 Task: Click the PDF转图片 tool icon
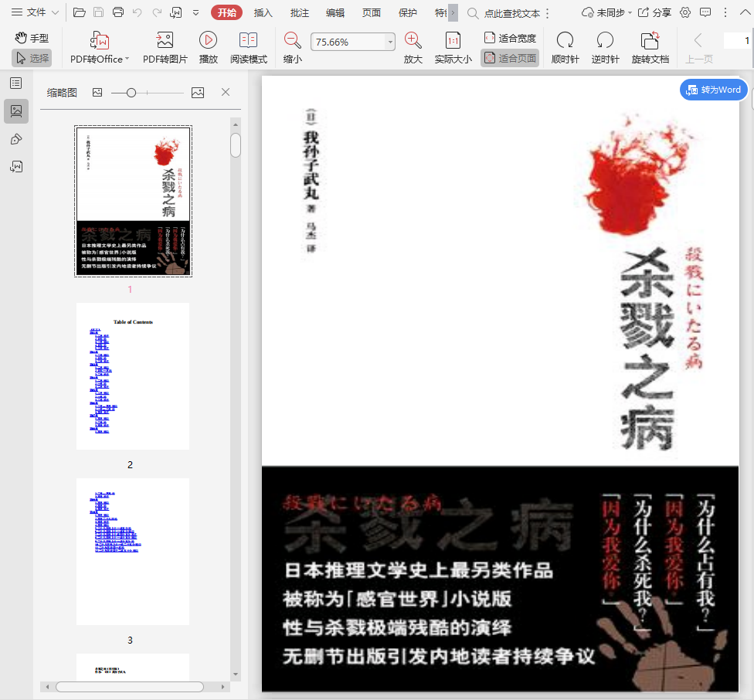pyautogui.click(x=165, y=41)
